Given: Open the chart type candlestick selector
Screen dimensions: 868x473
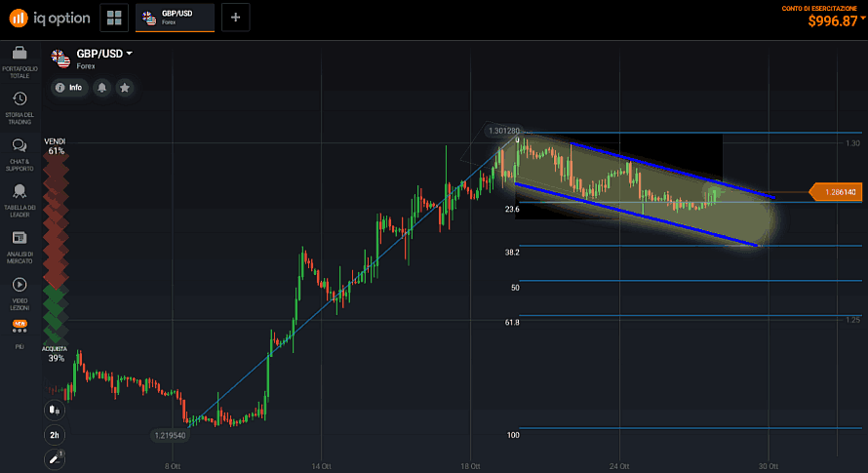Looking at the screenshot, I should coord(55,411).
